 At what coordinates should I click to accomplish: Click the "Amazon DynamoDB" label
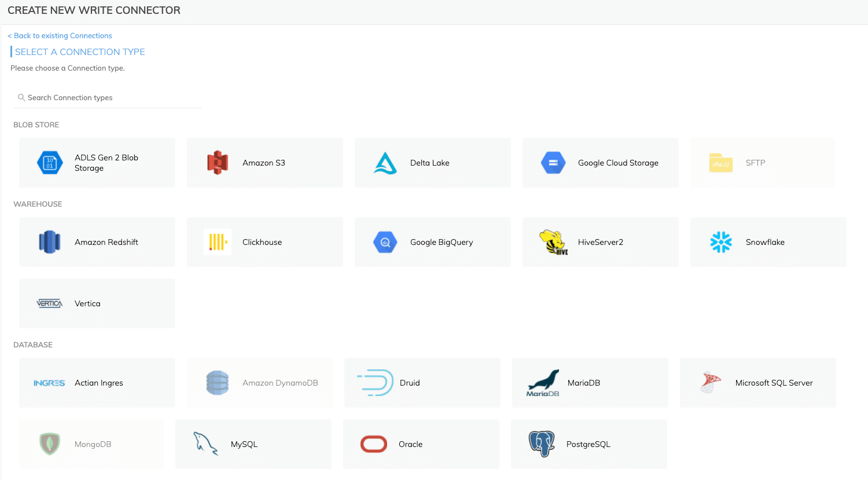click(x=280, y=383)
